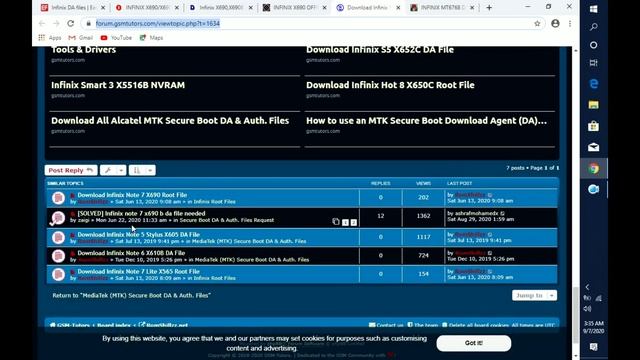This screenshot has height=360, width=640.
Task: Dismiss cookie notice with Got it!
Action: [473, 343]
